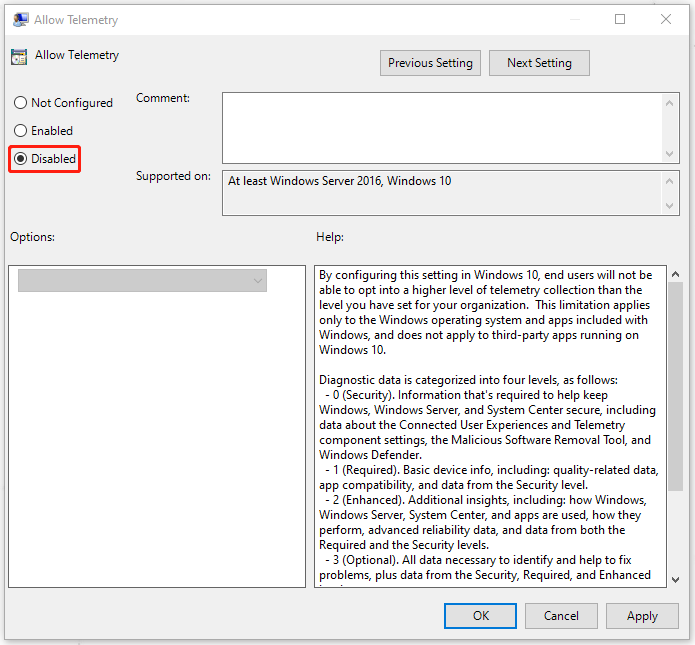
Task: Click the 'Help:' label
Action: [330, 237]
